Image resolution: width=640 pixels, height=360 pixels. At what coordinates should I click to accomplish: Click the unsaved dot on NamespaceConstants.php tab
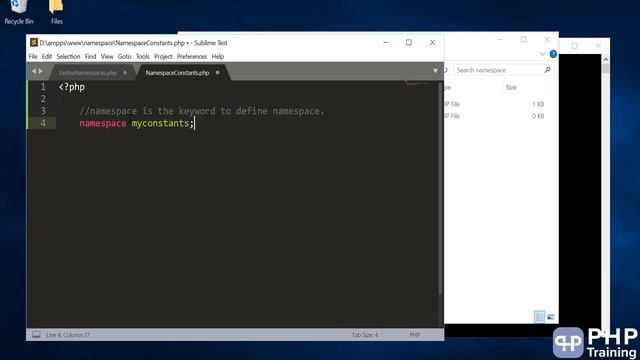(x=218, y=73)
